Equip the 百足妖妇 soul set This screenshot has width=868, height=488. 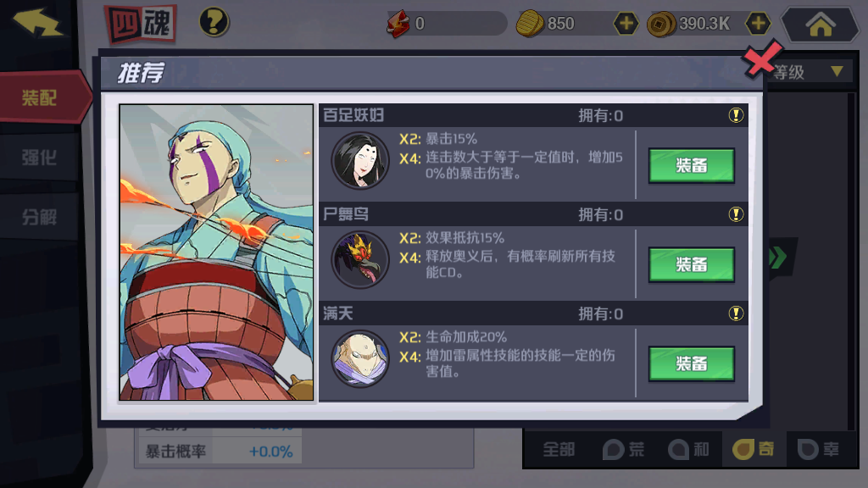pos(692,165)
